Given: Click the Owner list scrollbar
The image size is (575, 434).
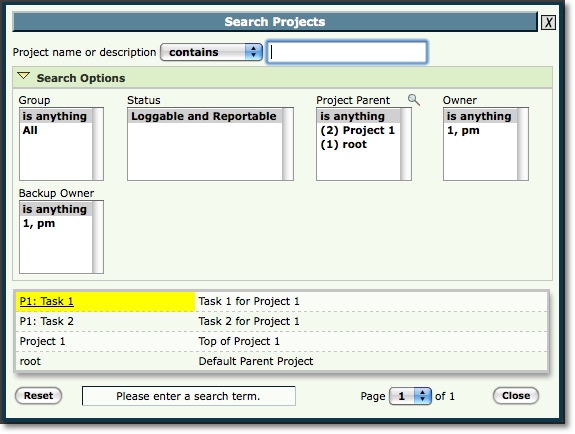Looking at the screenshot, I should (523, 144).
